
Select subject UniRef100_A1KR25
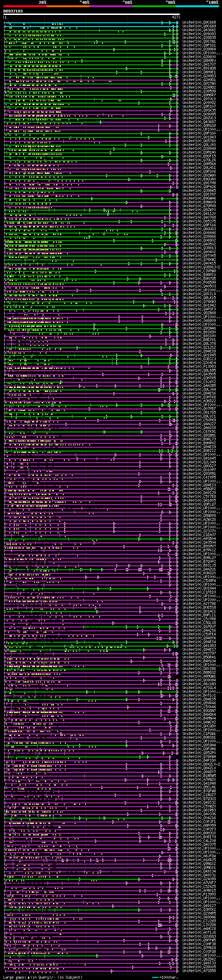199,860
